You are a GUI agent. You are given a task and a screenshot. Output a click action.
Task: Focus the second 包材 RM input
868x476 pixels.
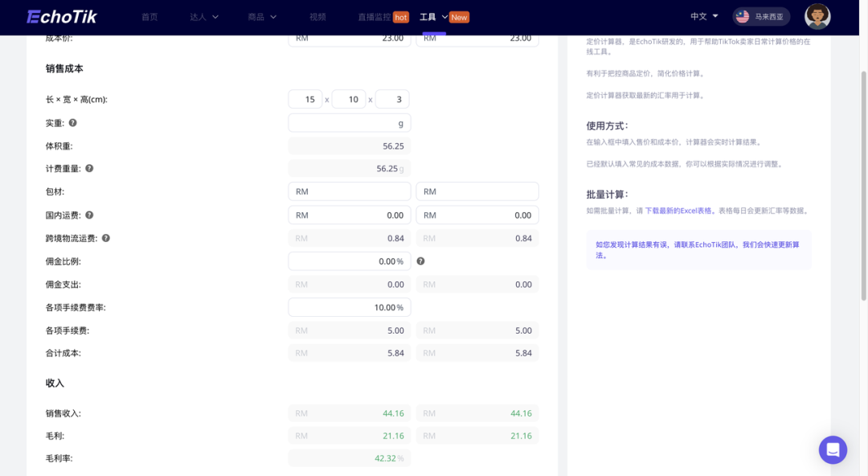coord(477,191)
